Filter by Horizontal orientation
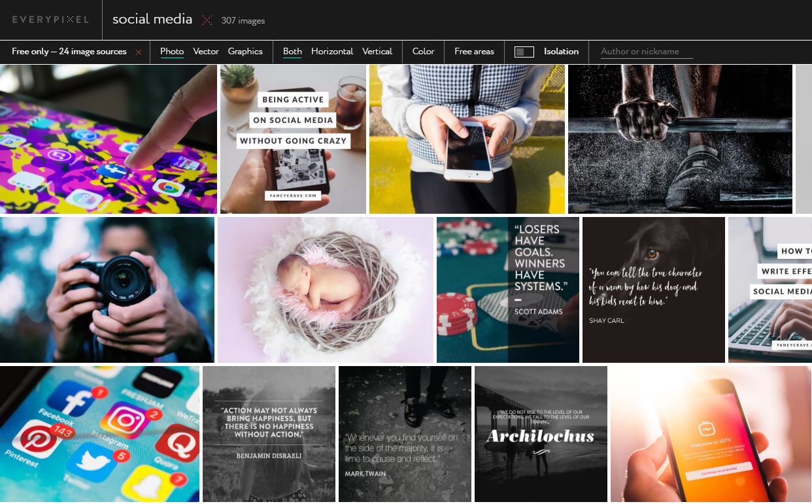 (332, 52)
